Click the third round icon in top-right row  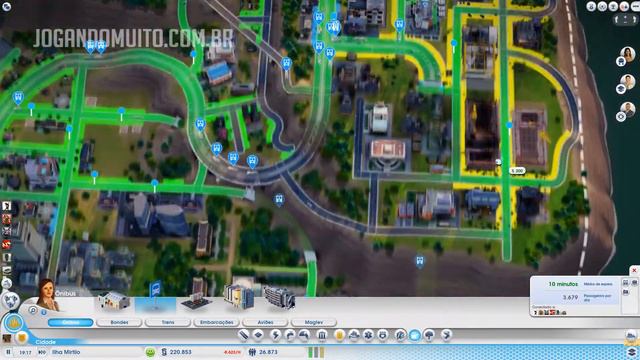(613, 7)
